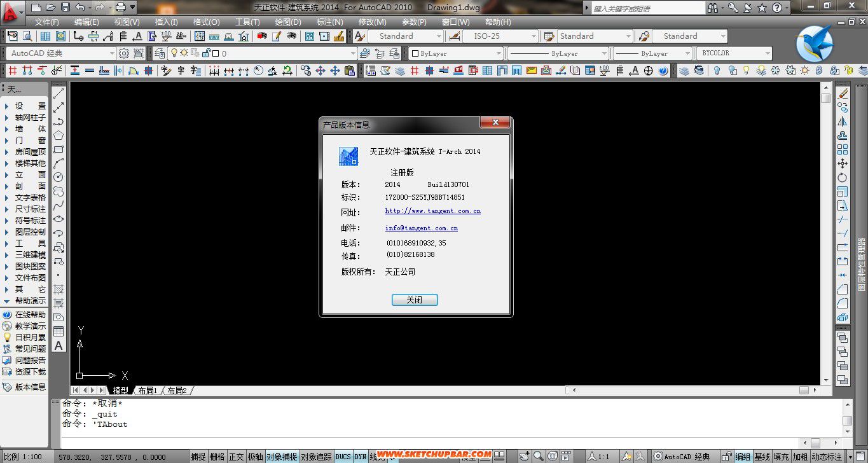Open the AutoCAD 经典 workspace dropdown

pyautogui.click(x=61, y=53)
